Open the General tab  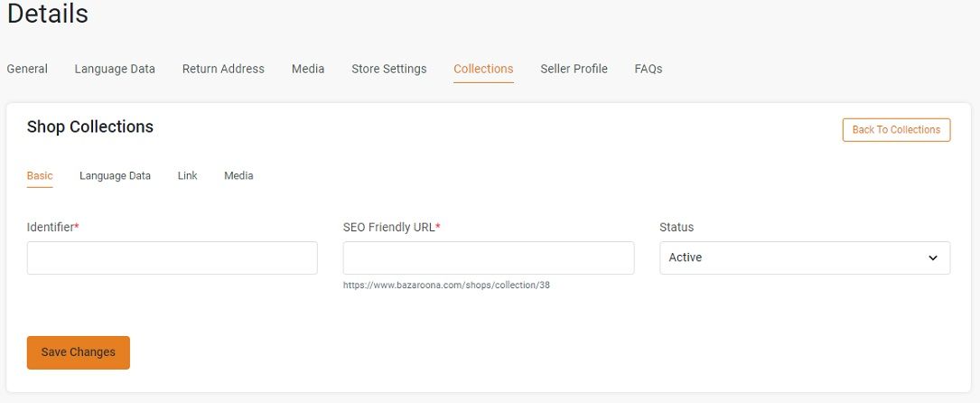[x=27, y=69]
